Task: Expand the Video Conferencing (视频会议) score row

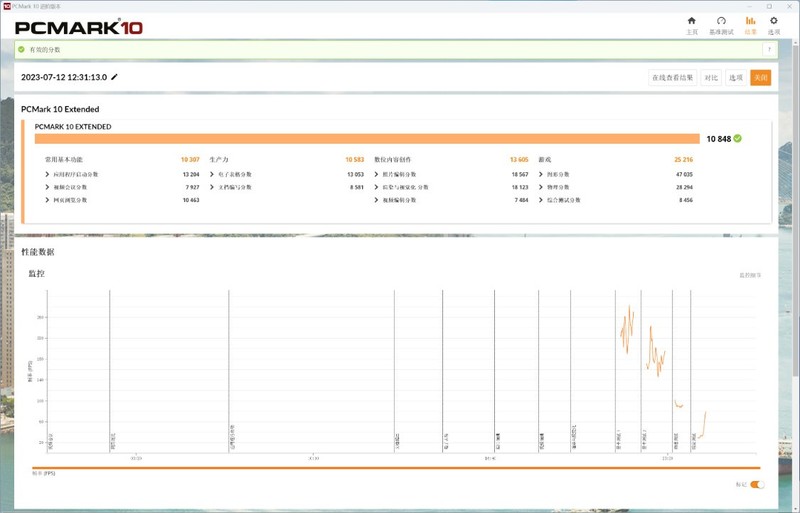Action: 47,187
